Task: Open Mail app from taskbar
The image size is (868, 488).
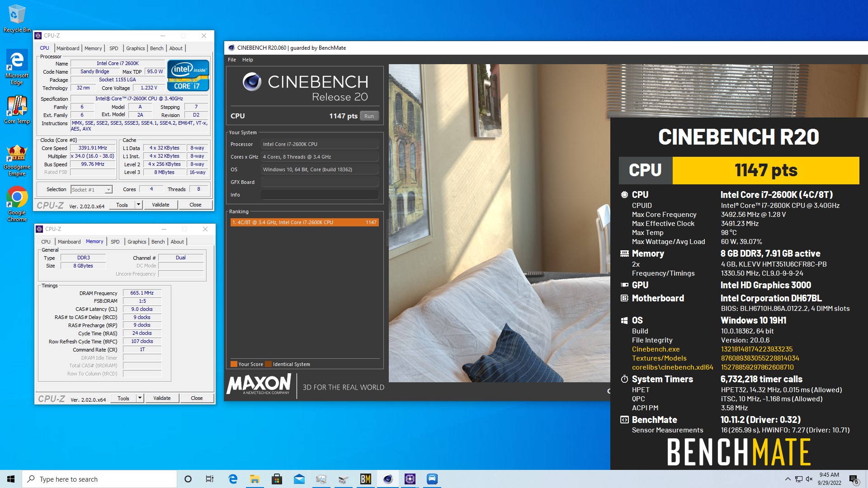Action: click(299, 479)
